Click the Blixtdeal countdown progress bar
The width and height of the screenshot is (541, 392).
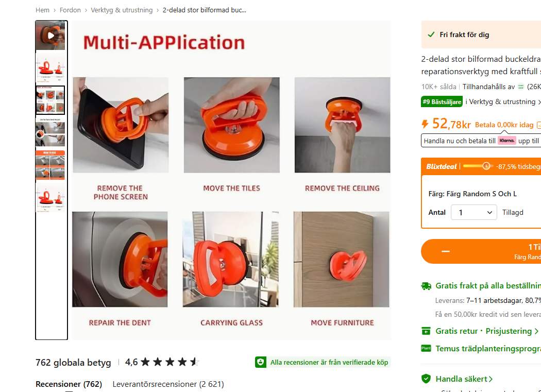(x=478, y=166)
